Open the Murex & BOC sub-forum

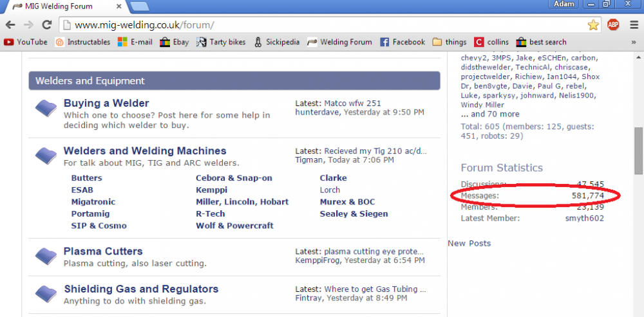coord(348,202)
